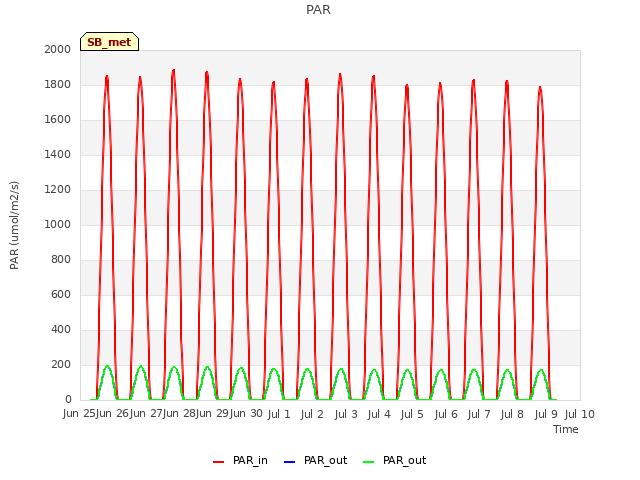
Task: Click the green PAR_out legend color marker
Action: [x=368, y=462]
